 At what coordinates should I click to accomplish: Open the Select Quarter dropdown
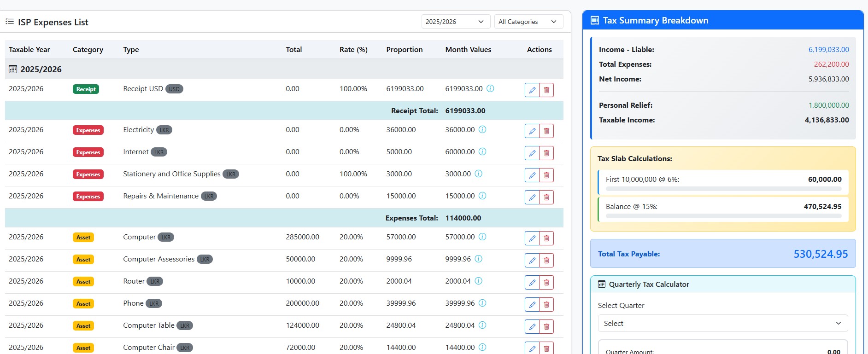(722, 324)
